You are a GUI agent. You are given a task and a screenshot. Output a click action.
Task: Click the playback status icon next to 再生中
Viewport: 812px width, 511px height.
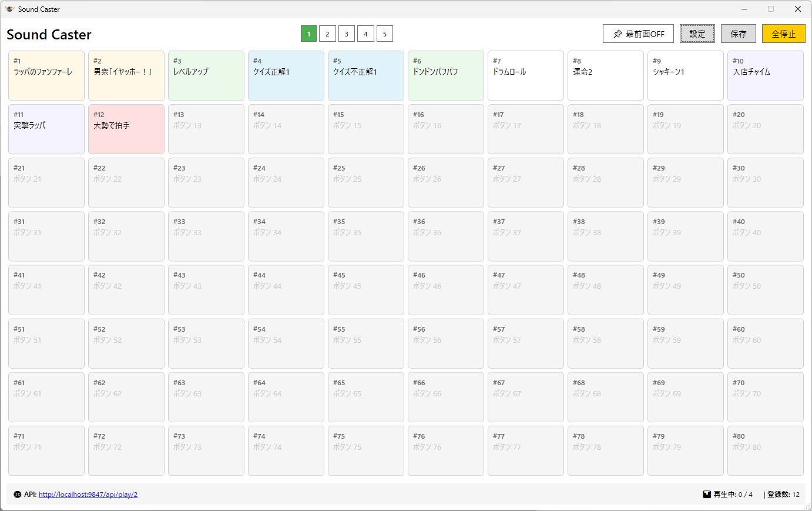[x=707, y=494]
